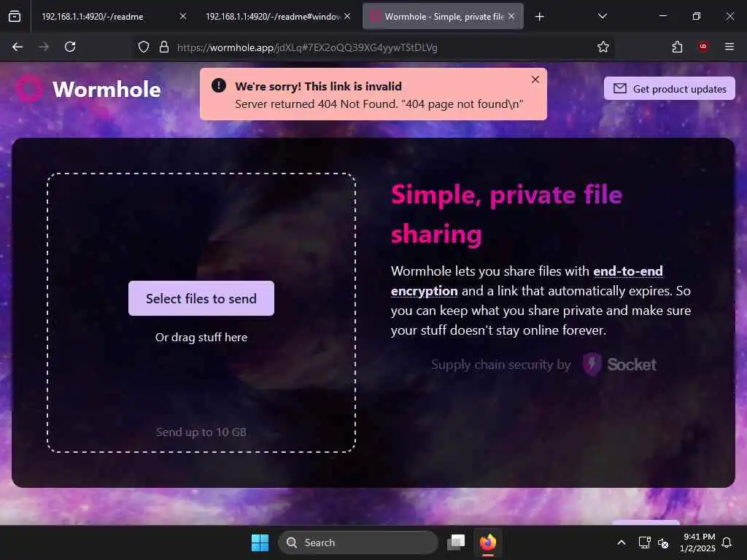Open the Windows Start menu
The width and height of the screenshot is (747, 560).
[x=260, y=542]
